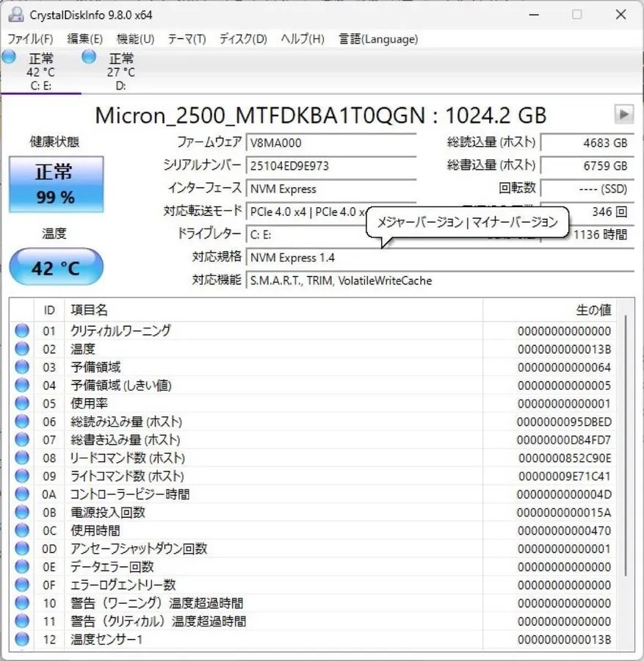Click the blue status orb for drive C: E:
Viewport: 644px width, 661px height.
tap(9, 57)
